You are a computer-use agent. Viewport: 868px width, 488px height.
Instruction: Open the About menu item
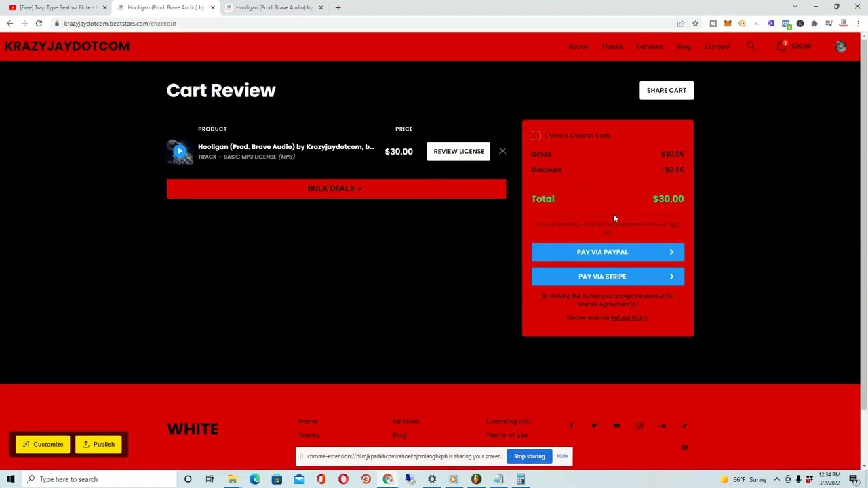[578, 46]
